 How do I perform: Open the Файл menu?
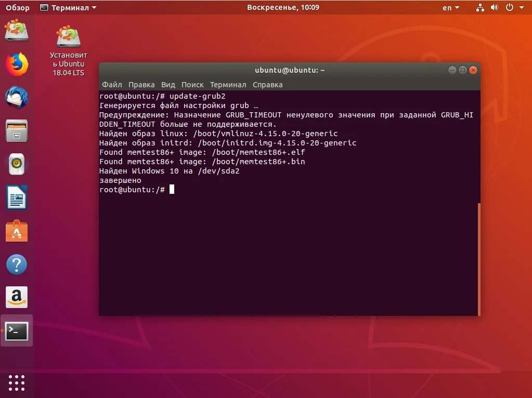coord(112,85)
